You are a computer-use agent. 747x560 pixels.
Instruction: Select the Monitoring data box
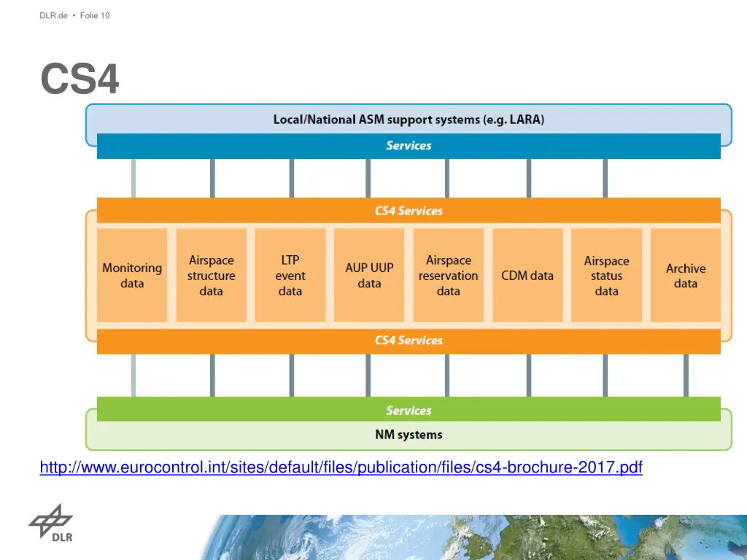132,276
